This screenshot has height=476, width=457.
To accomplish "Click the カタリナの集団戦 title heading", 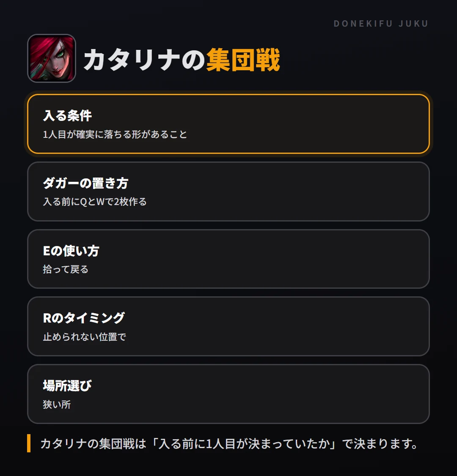I will pyautogui.click(x=182, y=60).
